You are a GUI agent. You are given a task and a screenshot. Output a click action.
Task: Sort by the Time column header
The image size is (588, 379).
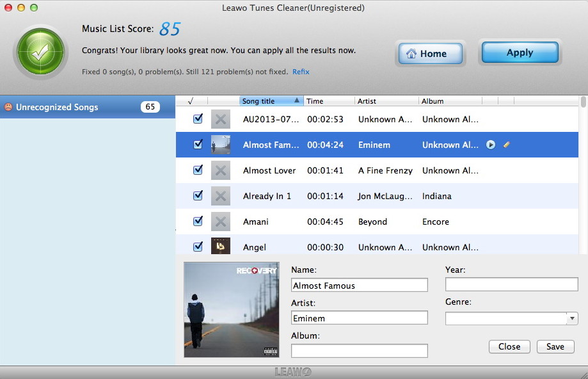point(328,101)
